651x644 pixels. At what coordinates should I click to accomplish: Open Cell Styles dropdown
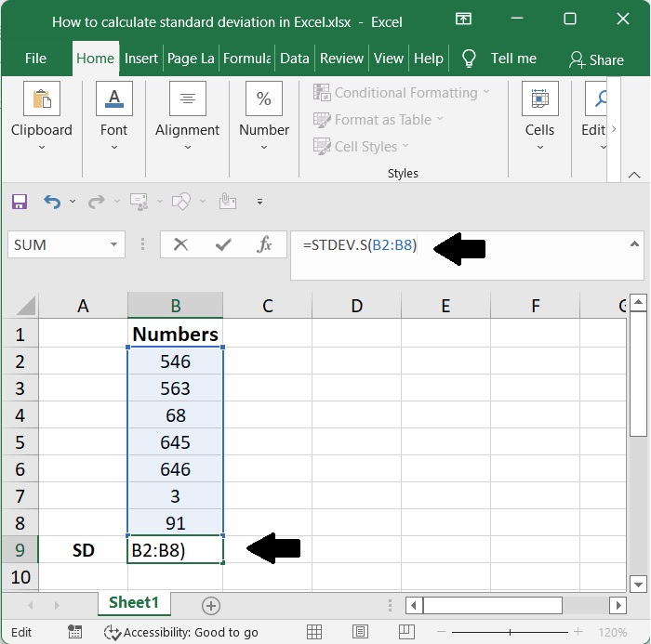pyautogui.click(x=361, y=147)
